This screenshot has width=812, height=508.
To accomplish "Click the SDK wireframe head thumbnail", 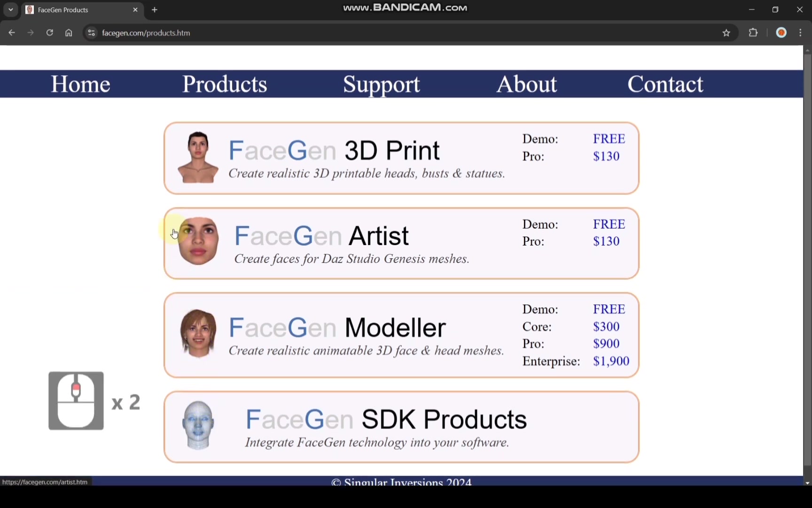I will coord(198,425).
